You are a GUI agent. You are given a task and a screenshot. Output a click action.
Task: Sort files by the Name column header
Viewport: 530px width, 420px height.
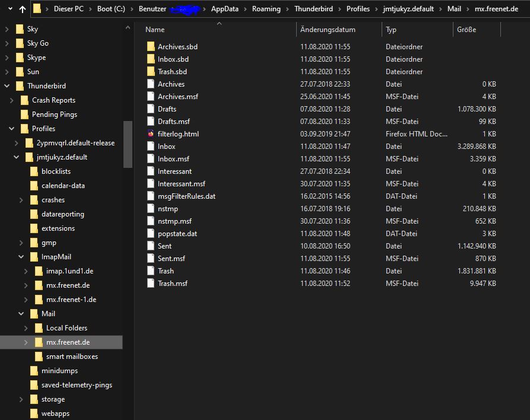155,30
